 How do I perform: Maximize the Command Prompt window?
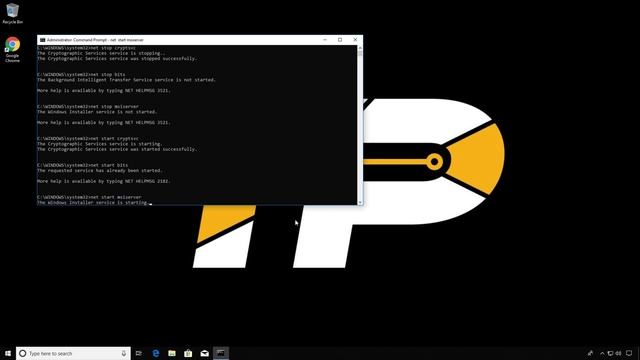[x=340, y=40]
